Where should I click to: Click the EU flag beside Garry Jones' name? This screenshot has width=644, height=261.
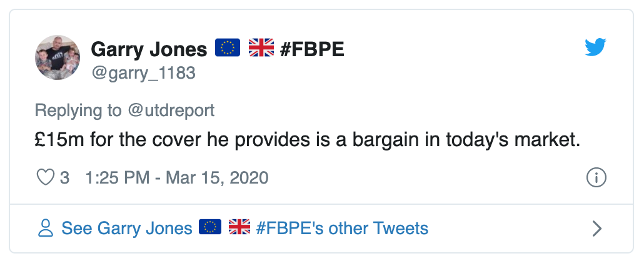coord(228,48)
